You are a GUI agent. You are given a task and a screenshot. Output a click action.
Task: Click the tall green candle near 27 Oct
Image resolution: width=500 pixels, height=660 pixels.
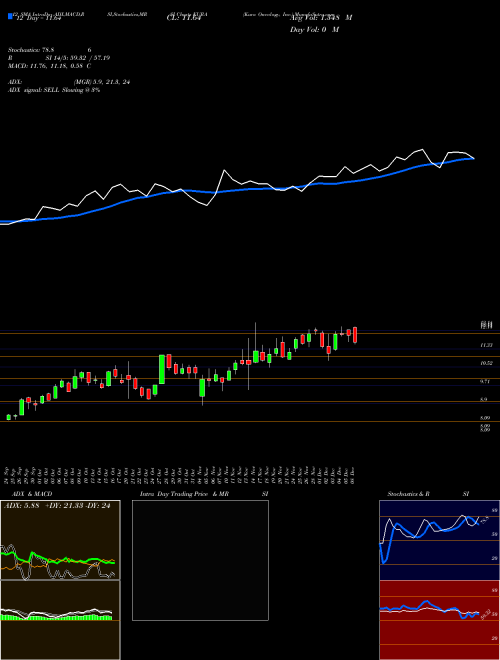point(162,369)
